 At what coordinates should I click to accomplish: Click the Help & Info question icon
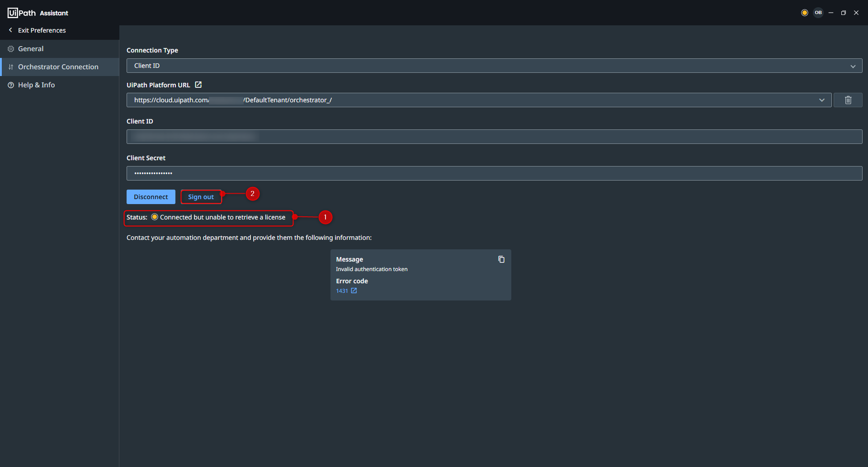11,85
